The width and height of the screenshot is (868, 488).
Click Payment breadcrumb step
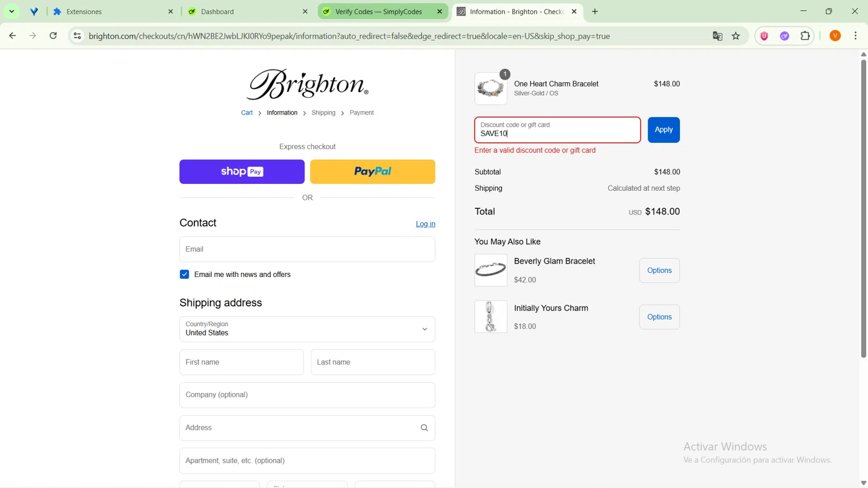(362, 113)
